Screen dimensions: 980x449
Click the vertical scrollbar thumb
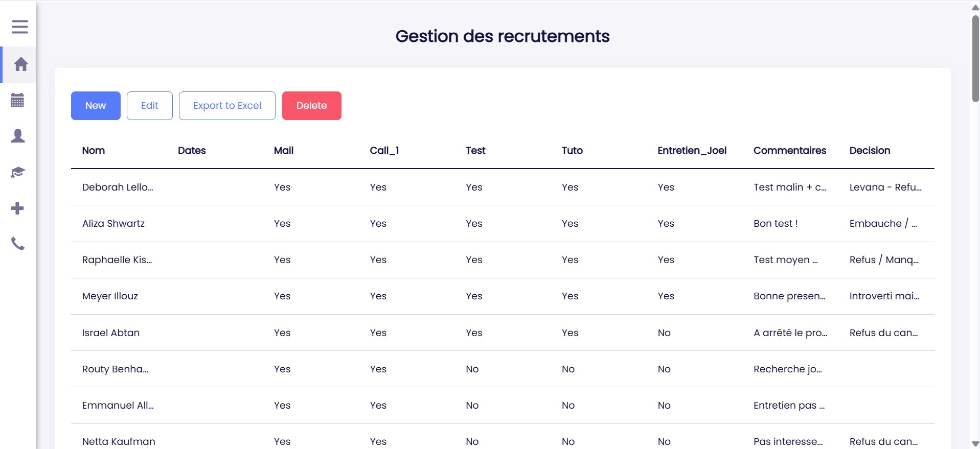coord(975,59)
